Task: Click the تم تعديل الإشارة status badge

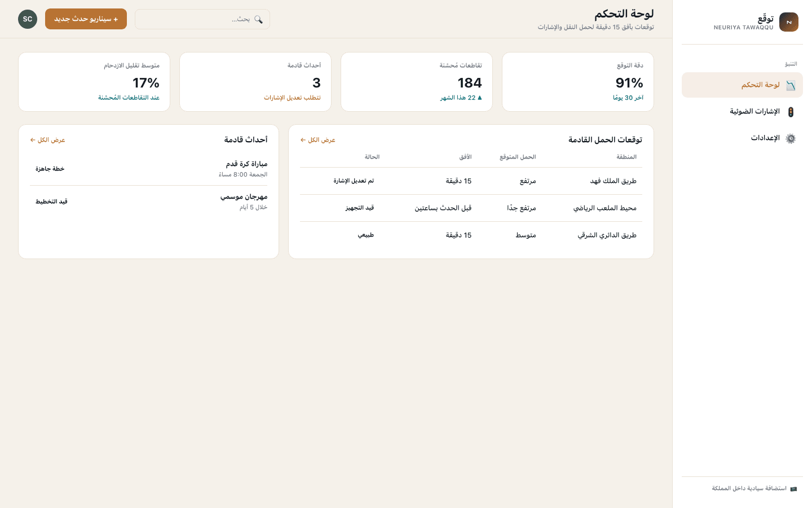Action: point(354,181)
